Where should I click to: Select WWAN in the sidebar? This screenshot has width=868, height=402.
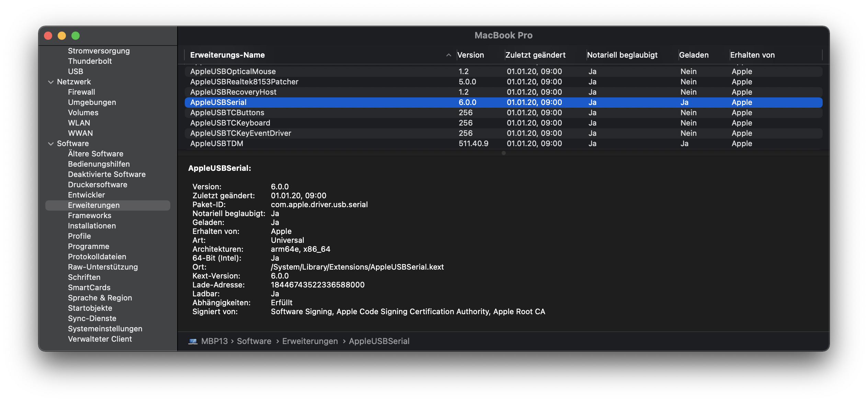(80, 133)
